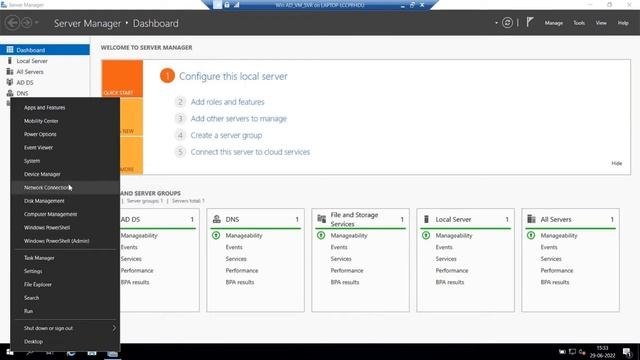The image size is (640, 360).
Task: Select AD DS in the sidebar
Action: 45,82
